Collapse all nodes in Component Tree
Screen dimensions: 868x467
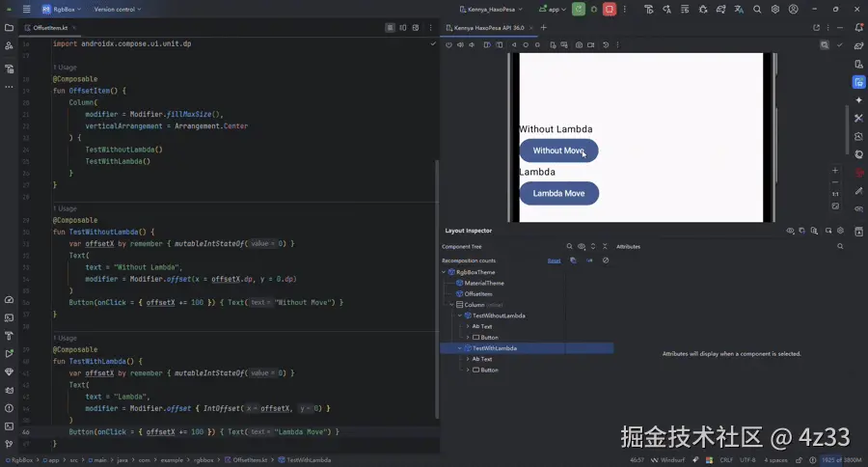pyautogui.click(x=605, y=246)
